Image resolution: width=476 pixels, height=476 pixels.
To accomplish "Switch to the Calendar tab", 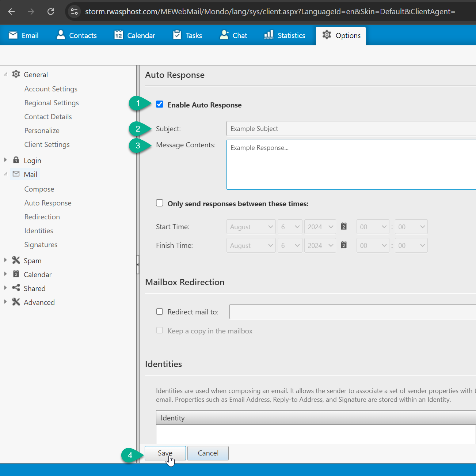I will (x=135, y=35).
